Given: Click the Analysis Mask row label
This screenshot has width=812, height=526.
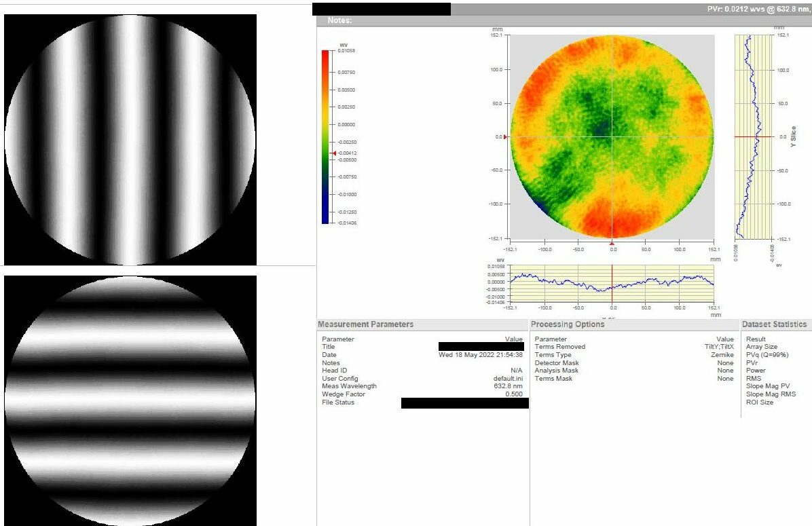Looking at the screenshot, I should click(x=556, y=371).
